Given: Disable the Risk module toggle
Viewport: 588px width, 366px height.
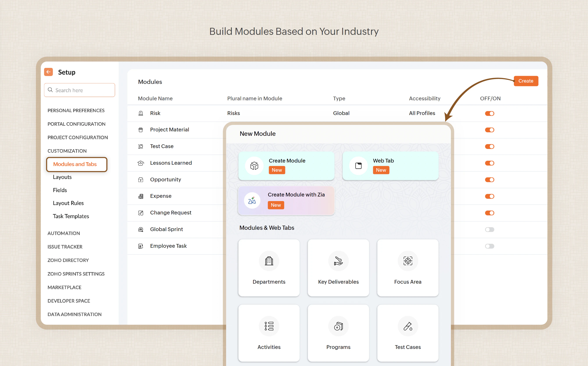Looking at the screenshot, I should pos(489,113).
